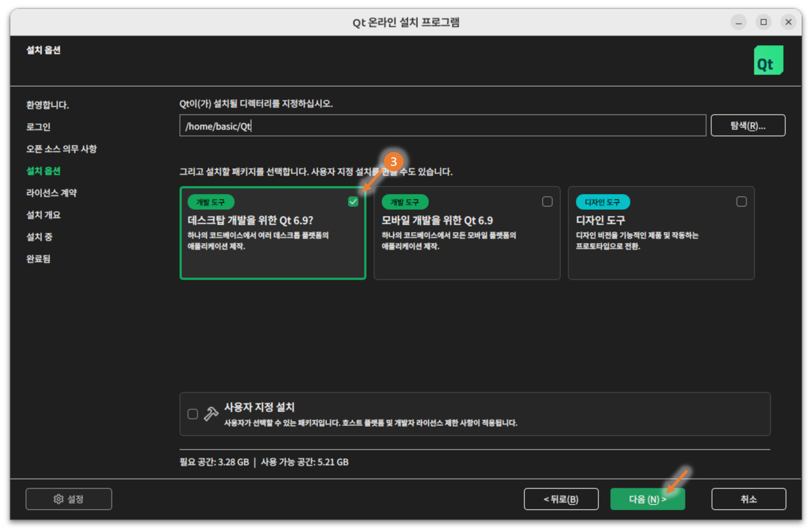812x532 pixels.
Task: Select the 데스크탑 개발을 위한 Qt 6.9 card
Action: 273,233
